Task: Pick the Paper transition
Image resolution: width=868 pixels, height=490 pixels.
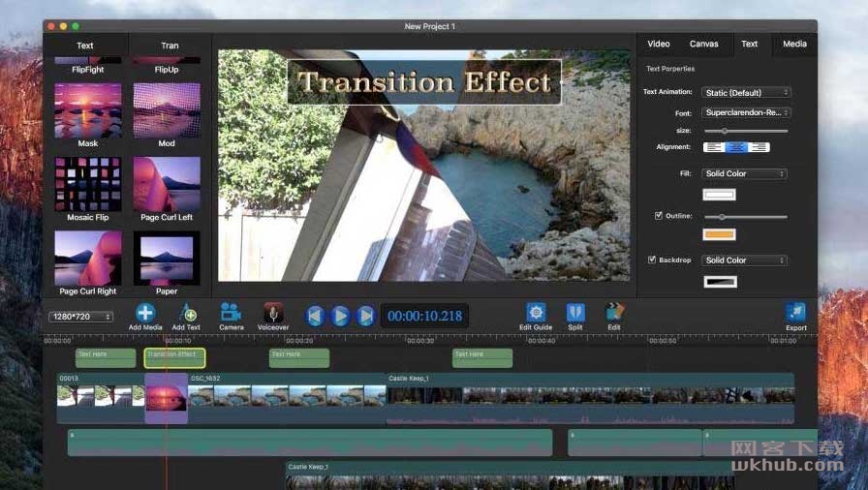Action: [x=167, y=259]
